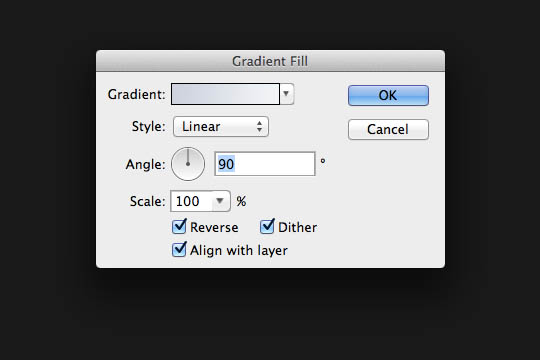Click the Scale: label
540x360 pixels.
pyautogui.click(x=147, y=201)
